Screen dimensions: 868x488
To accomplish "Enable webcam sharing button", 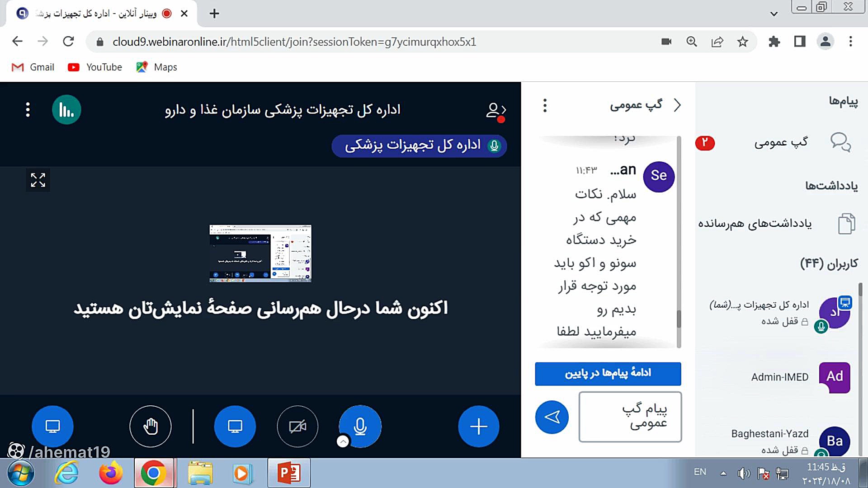I will 297,426.
